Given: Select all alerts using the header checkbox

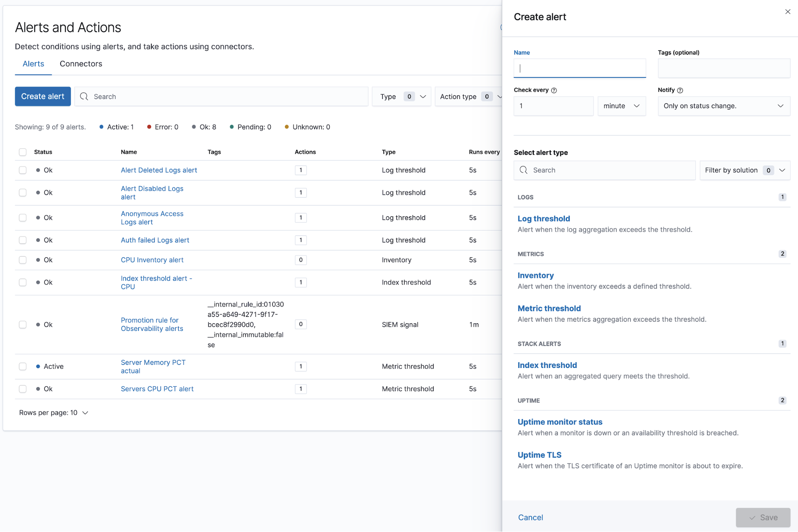Looking at the screenshot, I should click(x=23, y=152).
